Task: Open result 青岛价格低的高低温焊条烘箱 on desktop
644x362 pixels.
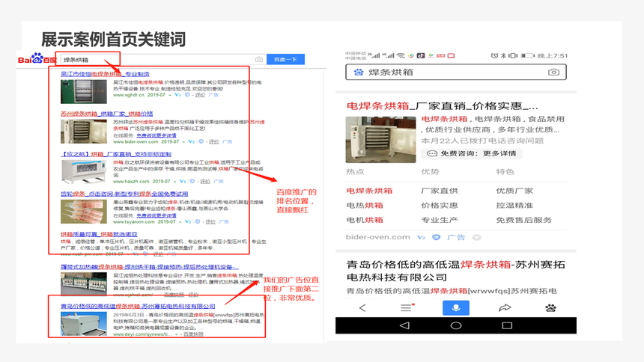Action: click(x=138, y=306)
